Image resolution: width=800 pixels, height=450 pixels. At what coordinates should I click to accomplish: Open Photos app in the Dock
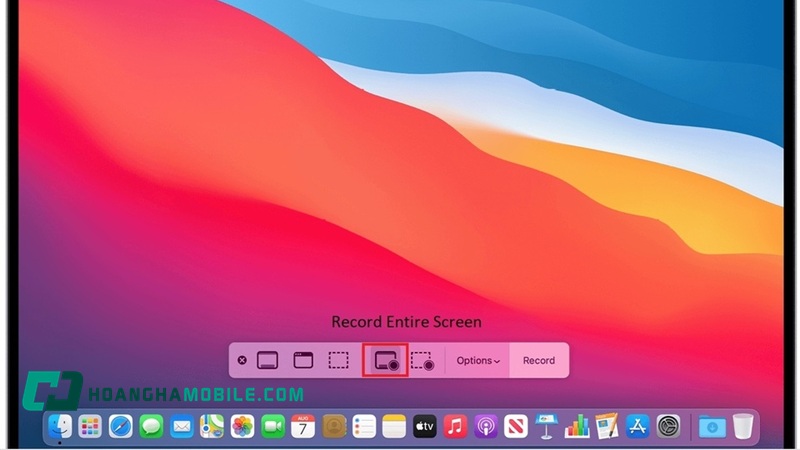tap(242, 427)
